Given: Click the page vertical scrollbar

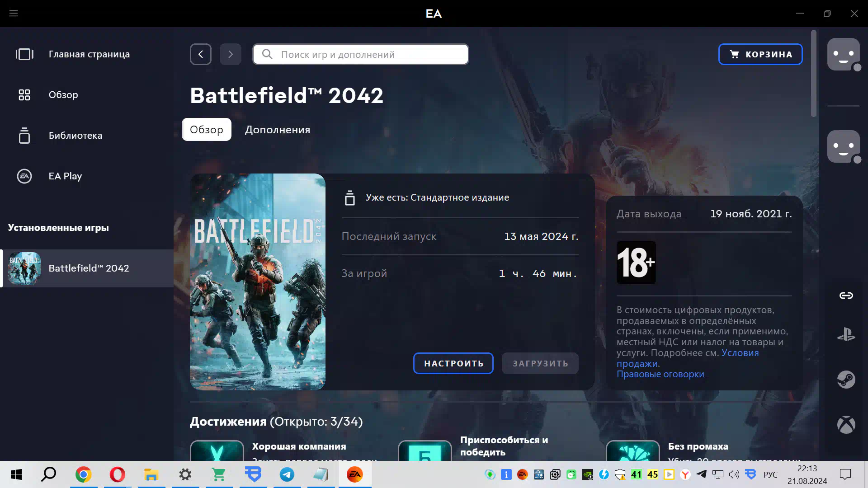Looking at the screenshot, I should coord(814,73).
